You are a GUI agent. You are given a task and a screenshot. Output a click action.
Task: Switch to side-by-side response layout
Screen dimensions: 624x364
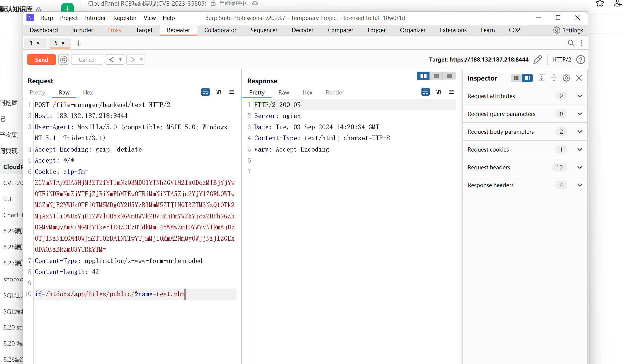[x=423, y=76]
